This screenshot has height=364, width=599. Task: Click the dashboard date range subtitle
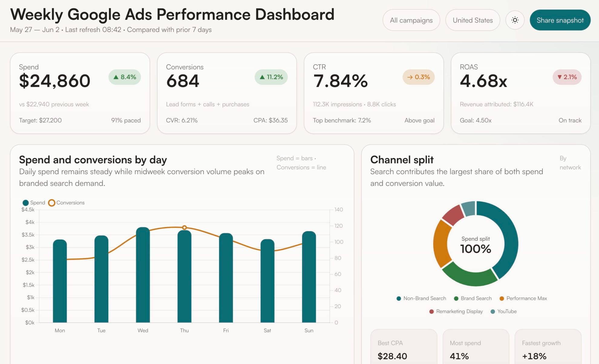pyautogui.click(x=111, y=30)
